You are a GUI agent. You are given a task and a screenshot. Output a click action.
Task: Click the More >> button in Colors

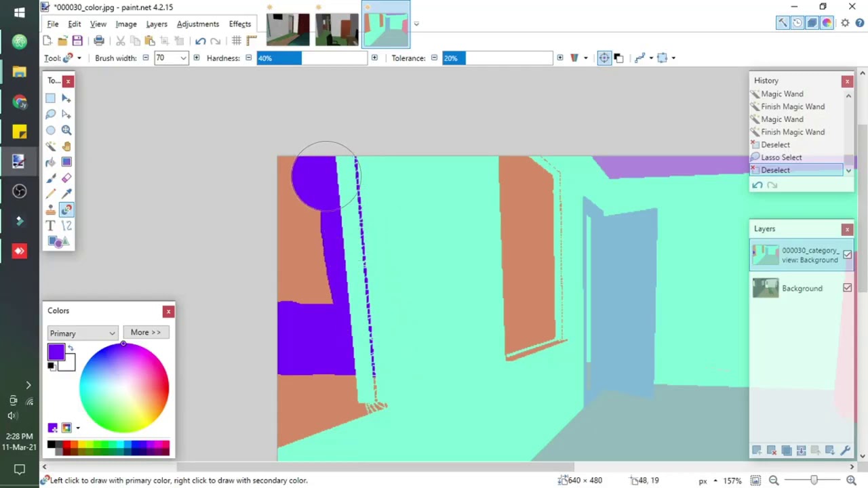point(146,333)
